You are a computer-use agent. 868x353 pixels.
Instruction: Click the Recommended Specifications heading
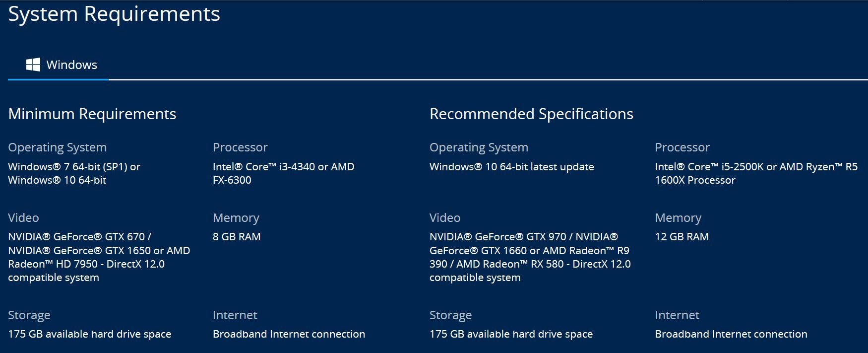point(531,114)
